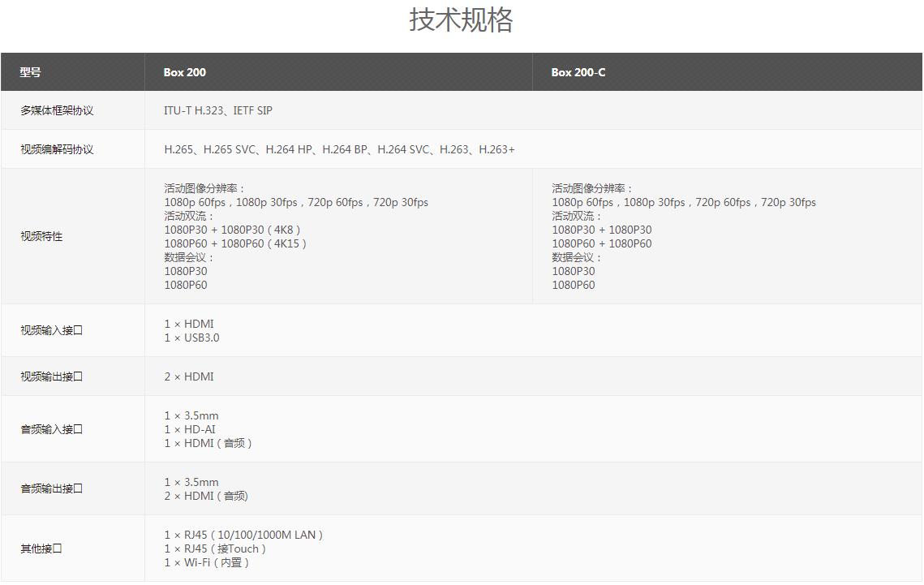Select the 多媒体框架协议 row label
The width and height of the screenshot is (924, 585).
(57, 110)
